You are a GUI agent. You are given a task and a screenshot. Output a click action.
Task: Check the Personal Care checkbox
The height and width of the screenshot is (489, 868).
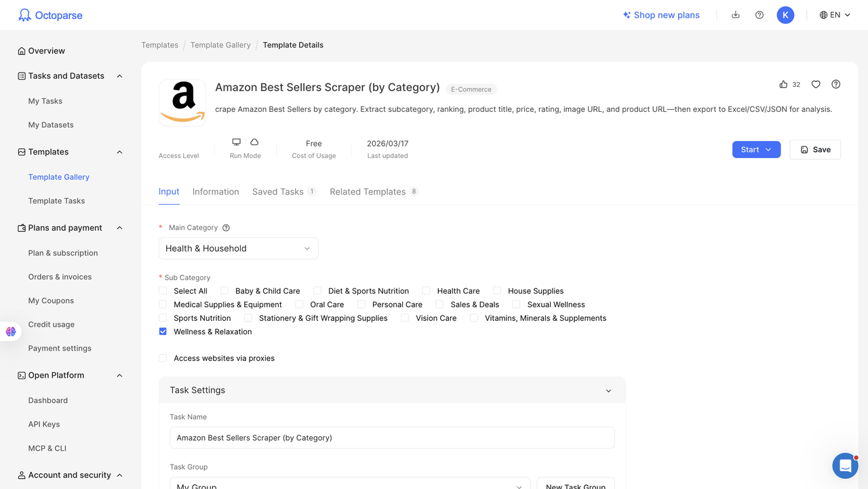tap(361, 305)
